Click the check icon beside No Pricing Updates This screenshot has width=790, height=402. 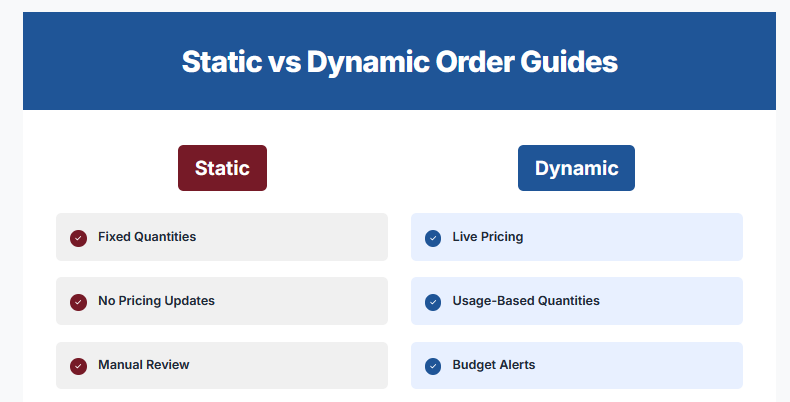pos(78,302)
